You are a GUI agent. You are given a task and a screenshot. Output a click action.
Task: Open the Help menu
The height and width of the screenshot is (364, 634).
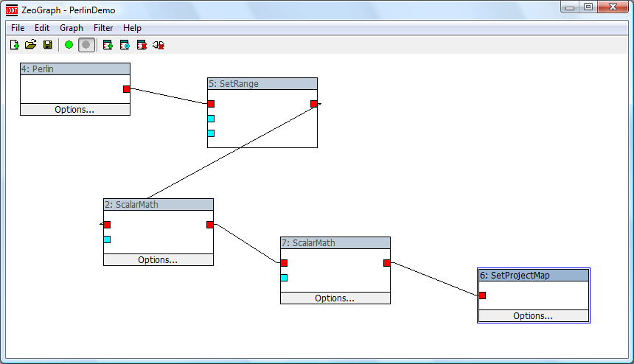click(x=132, y=28)
